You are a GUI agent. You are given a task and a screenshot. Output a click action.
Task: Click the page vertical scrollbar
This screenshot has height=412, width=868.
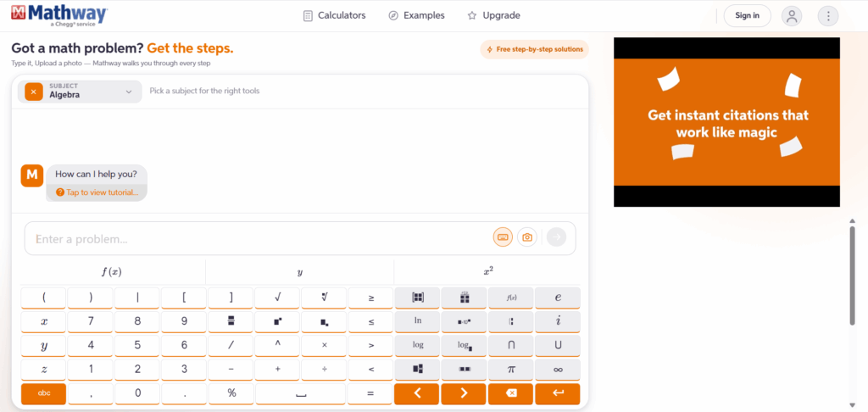click(852, 276)
